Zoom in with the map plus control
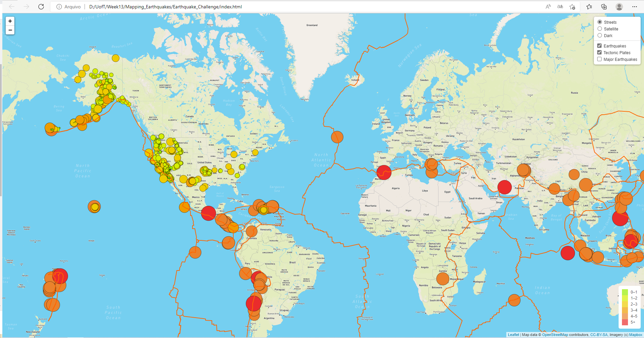Image resolution: width=644 pixels, height=338 pixels. [x=10, y=21]
